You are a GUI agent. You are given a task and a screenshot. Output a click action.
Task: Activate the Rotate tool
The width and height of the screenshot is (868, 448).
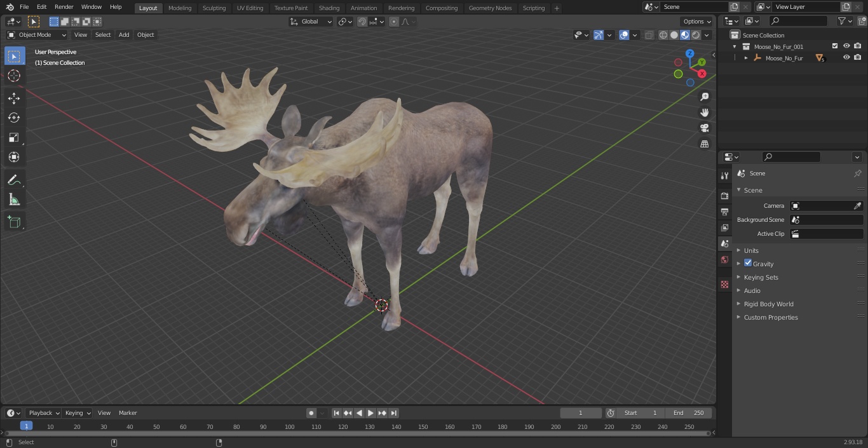tap(14, 118)
